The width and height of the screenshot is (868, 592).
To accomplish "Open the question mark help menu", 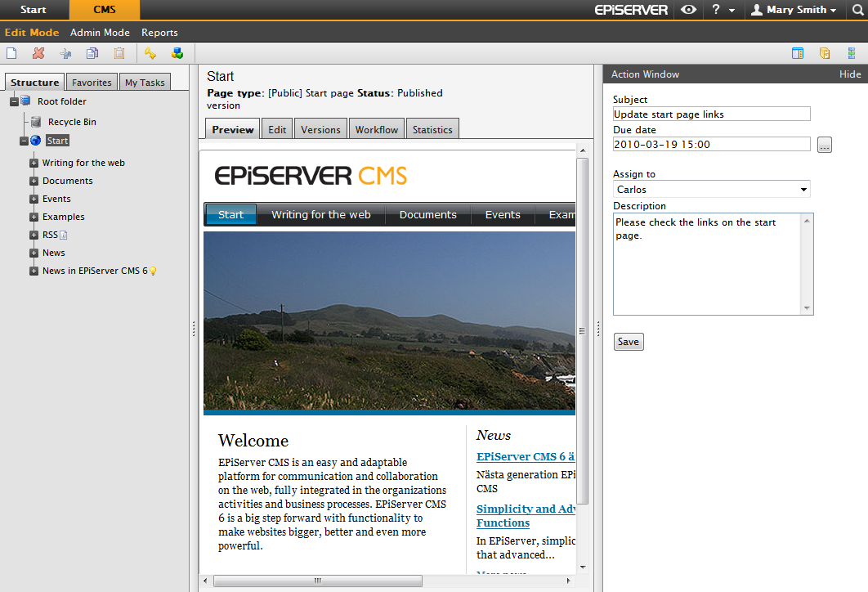I will point(716,10).
